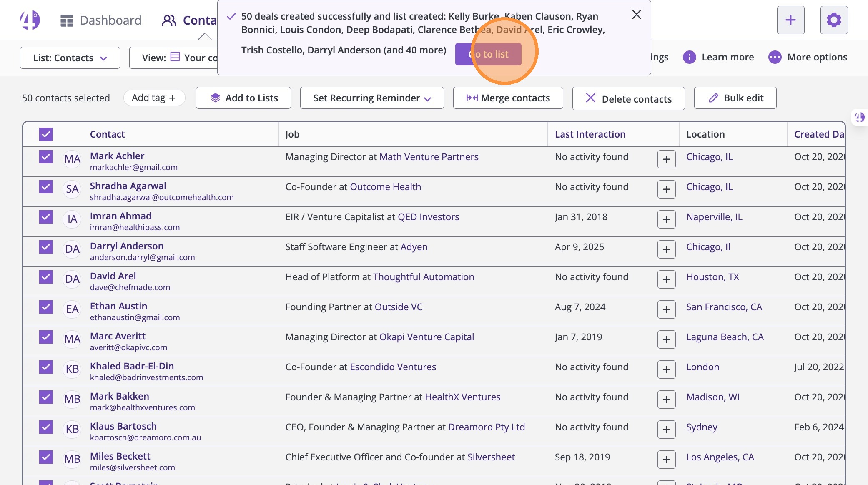Screen dimensions: 868x485
Task: Click the plus icon in top bar
Action: [790, 20]
